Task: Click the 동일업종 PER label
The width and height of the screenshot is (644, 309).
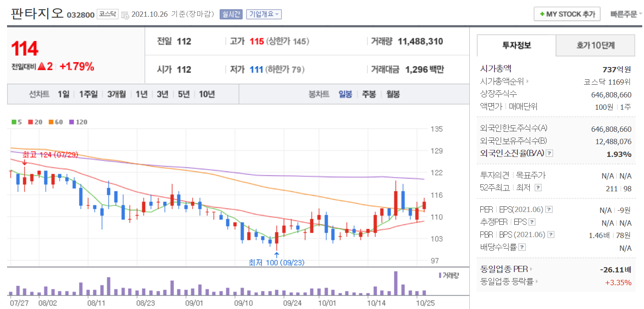Action: (x=503, y=269)
